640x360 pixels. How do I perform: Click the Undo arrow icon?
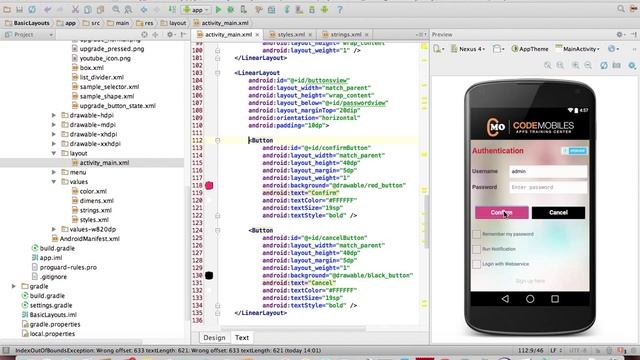(48, 9)
